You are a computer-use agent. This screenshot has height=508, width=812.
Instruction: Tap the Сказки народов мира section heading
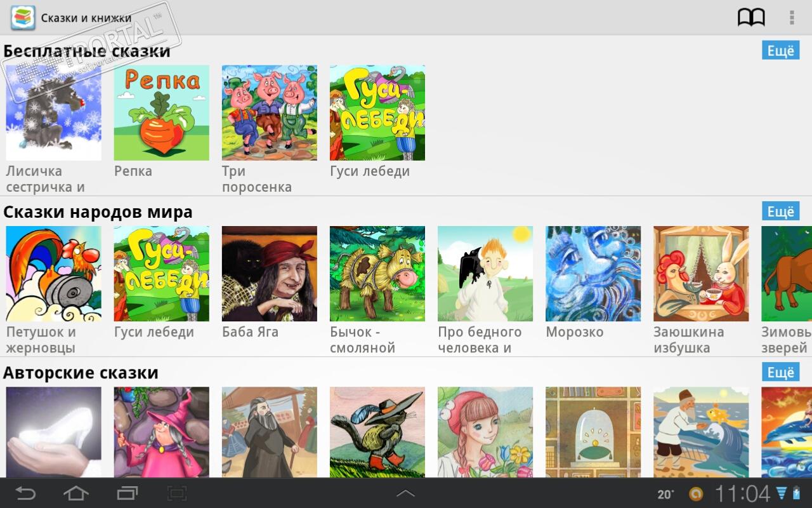[98, 211]
